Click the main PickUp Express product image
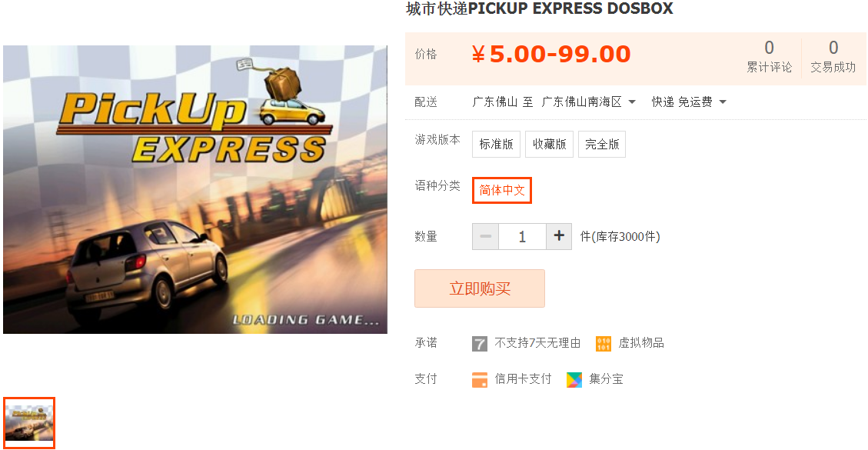This screenshot has width=868, height=450. 195,189
